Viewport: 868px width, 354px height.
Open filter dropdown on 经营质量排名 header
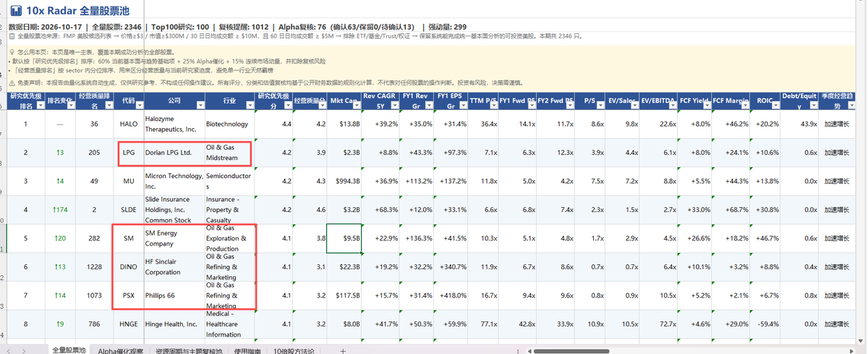109,105
